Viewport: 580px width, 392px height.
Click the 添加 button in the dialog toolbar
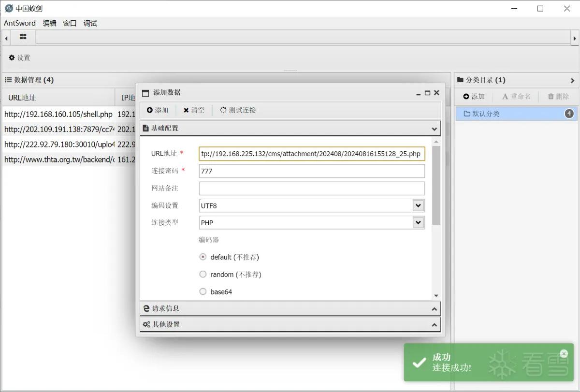158,110
